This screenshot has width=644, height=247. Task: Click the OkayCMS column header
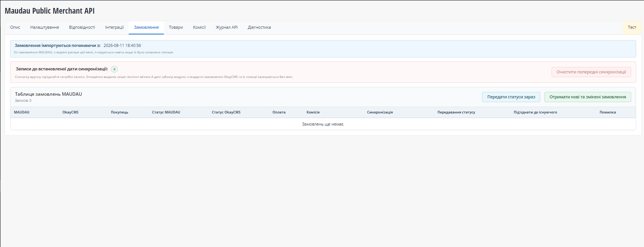(71, 112)
